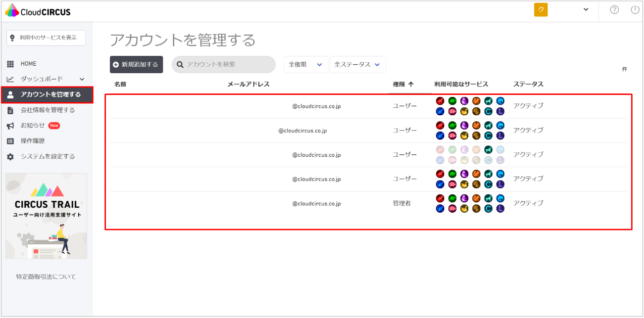
Task: Focus the アカウントを検索 search field
Action: pyautogui.click(x=224, y=65)
